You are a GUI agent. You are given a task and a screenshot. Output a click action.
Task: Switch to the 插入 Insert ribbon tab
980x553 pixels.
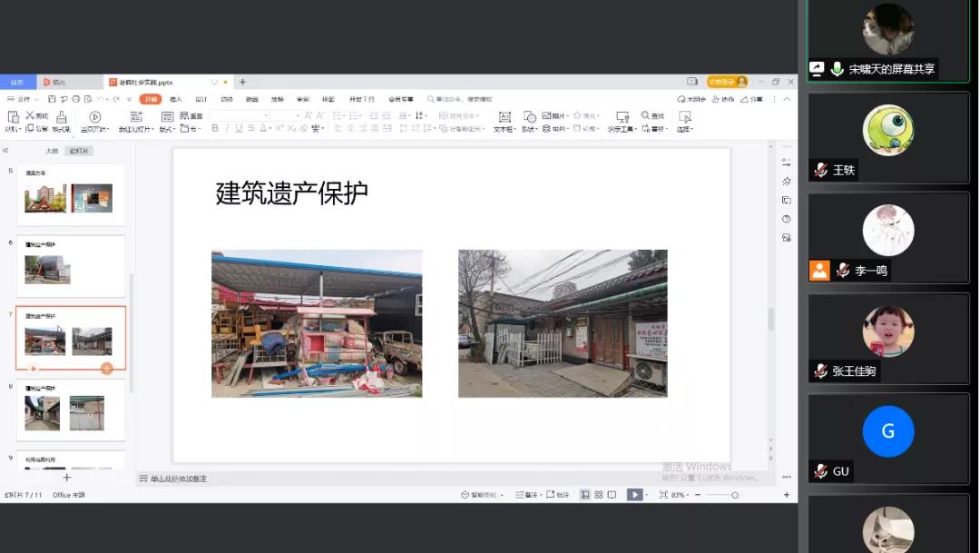[x=176, y=99]
